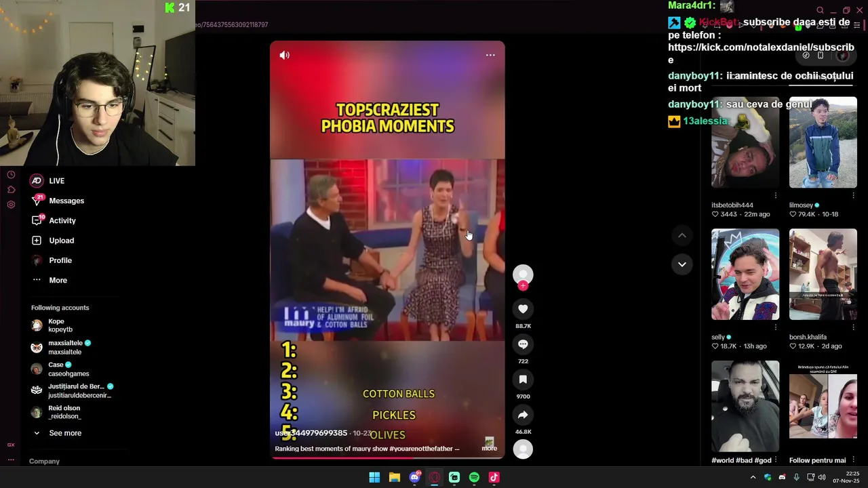868x488 pixels.
Task: Open Case caseohgames account
Action: tap(60, 369)
